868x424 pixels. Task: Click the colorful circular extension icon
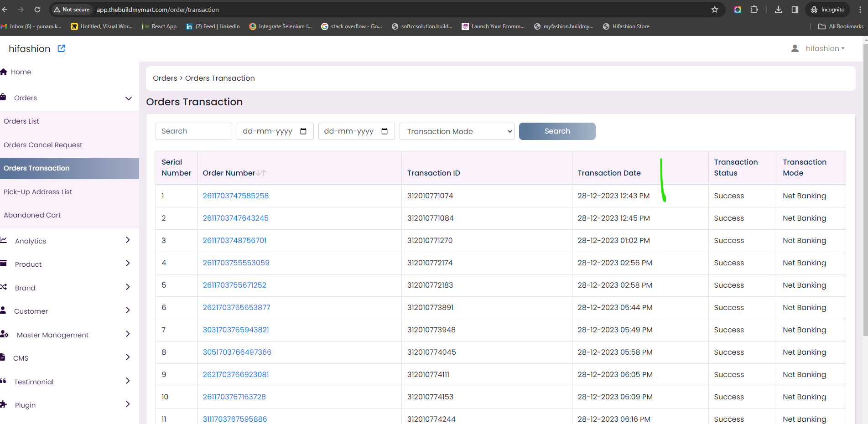(738, 10)
